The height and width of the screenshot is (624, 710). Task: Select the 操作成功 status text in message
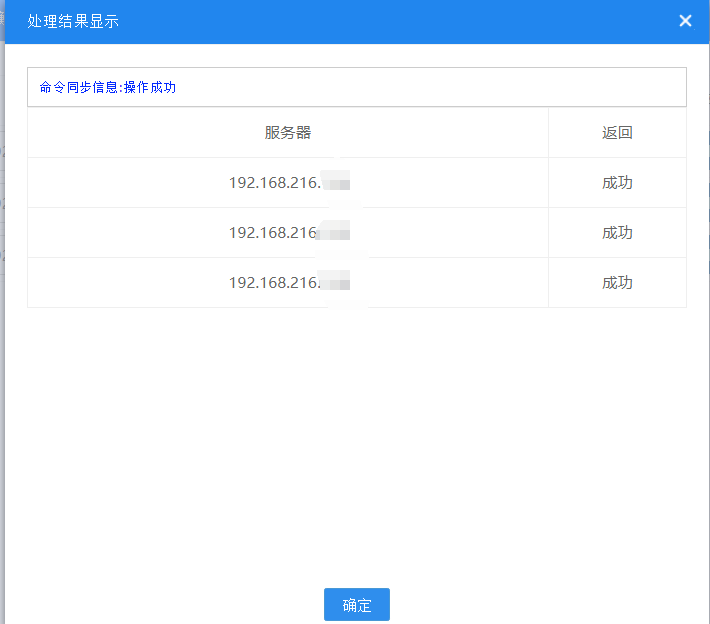150,87
